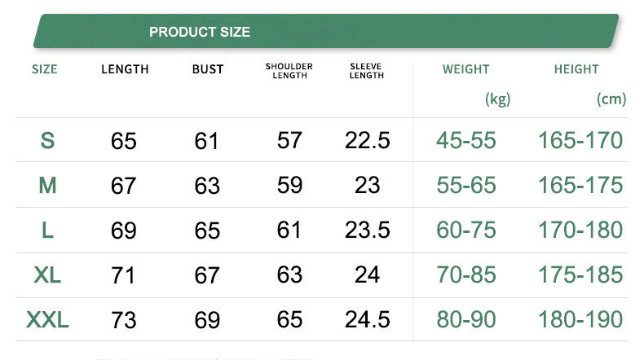Click the 45-55 weight value

click(466, 141)
